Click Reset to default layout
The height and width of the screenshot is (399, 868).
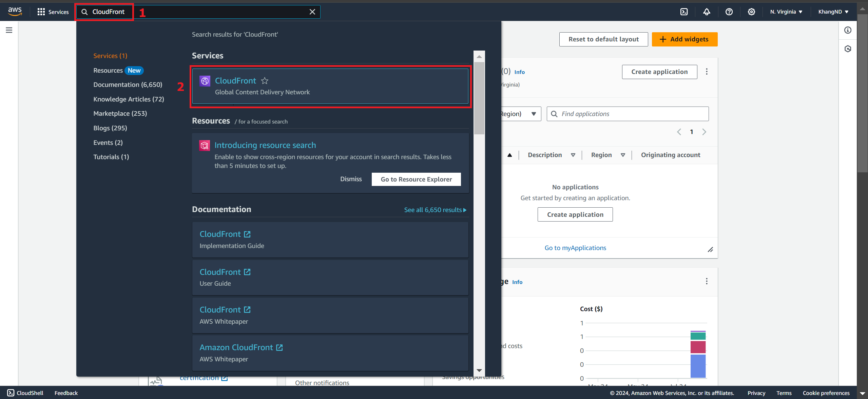(603, 39)
